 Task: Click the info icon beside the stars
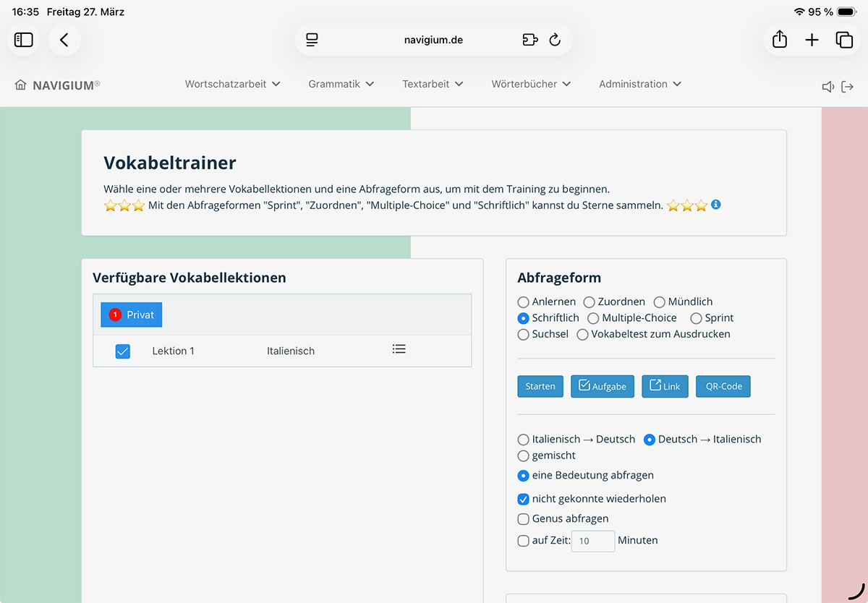[715, 205]
